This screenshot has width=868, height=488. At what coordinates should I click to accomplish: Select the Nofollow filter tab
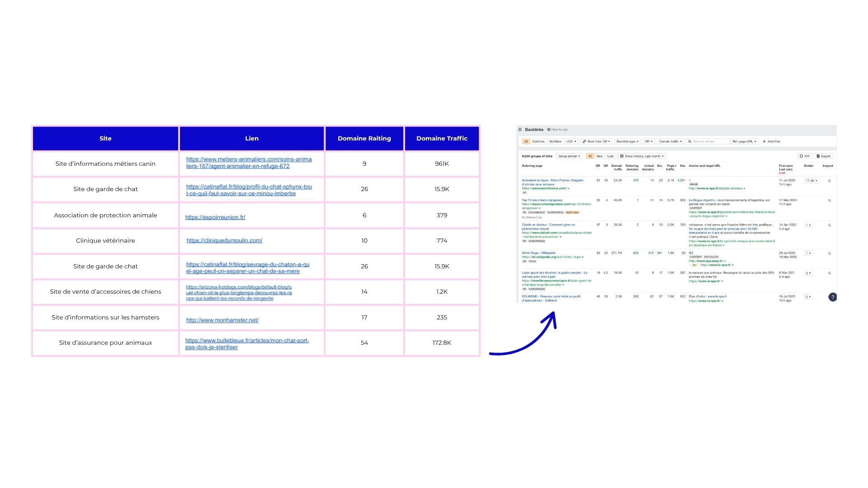click(x=555, y=141)
